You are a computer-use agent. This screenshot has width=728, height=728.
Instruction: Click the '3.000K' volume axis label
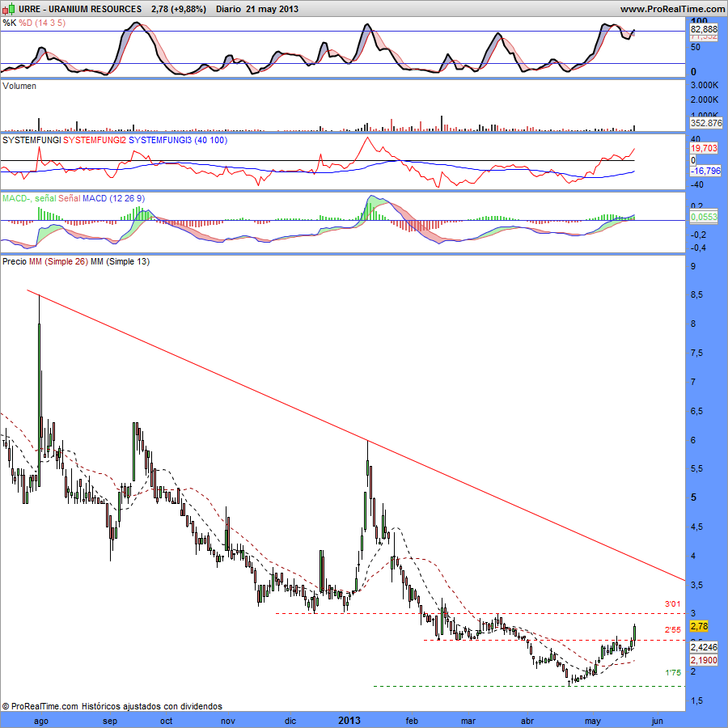tap(705, 85)
